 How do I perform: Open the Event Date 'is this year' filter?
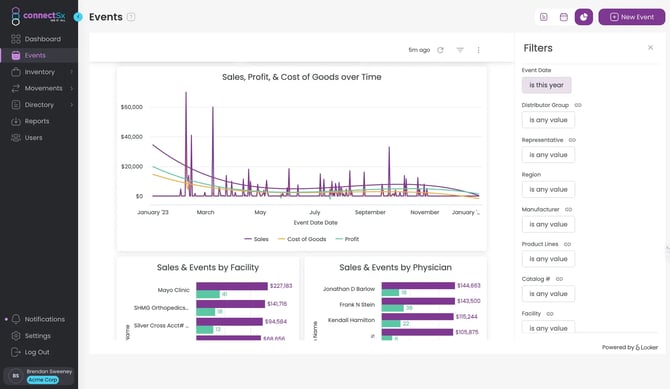pyautogui.click(x=546, y=85)
